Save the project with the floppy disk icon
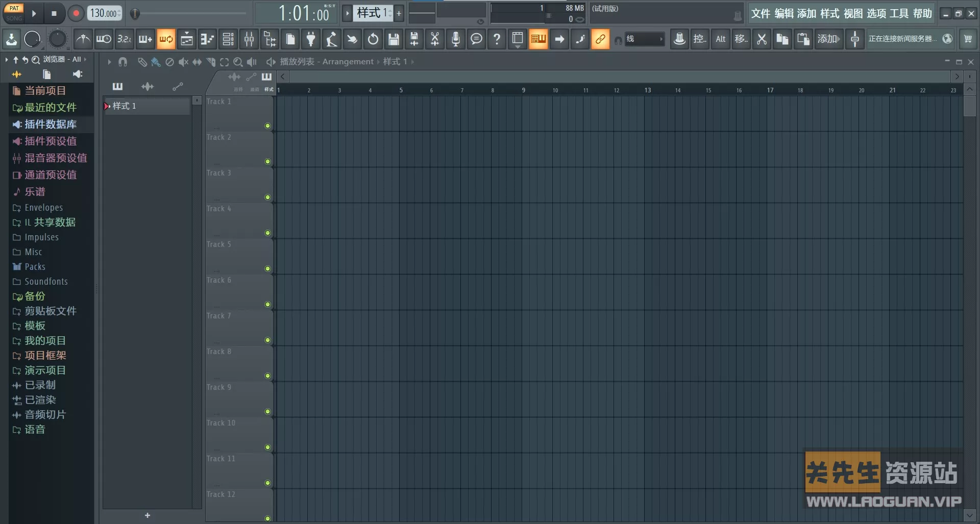This screenshot has width=980, height=524. click(393, 39)
